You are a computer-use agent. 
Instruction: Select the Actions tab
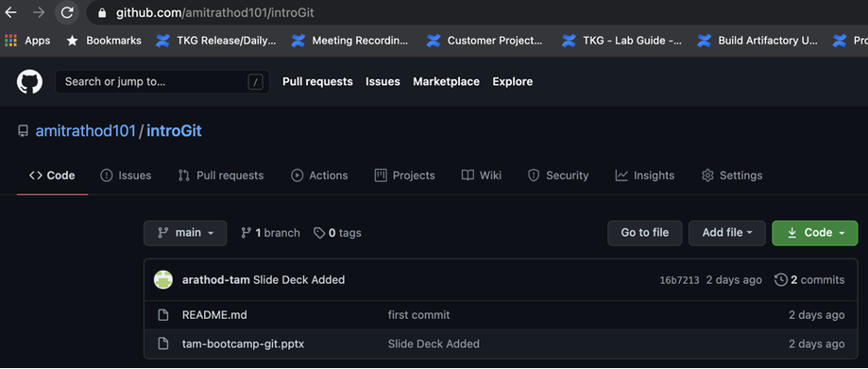319,175
